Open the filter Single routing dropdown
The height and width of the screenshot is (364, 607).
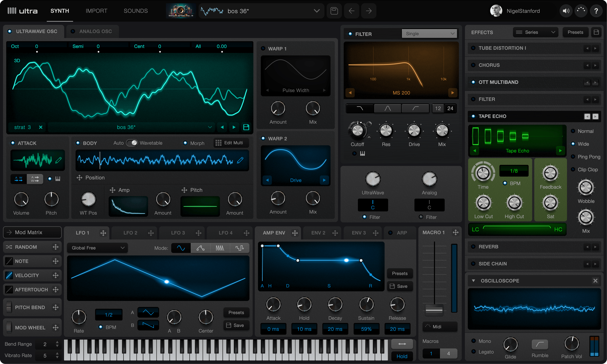pos(429,34)
